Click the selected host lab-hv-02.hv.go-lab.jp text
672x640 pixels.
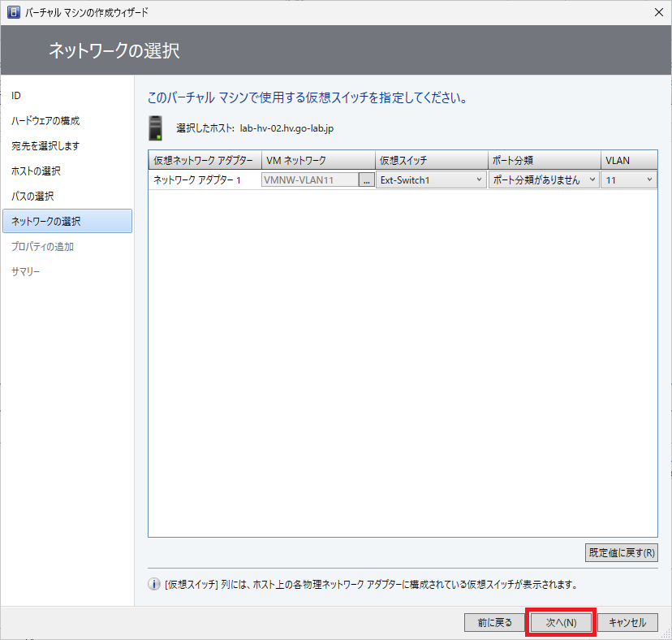tap(286, 128)
